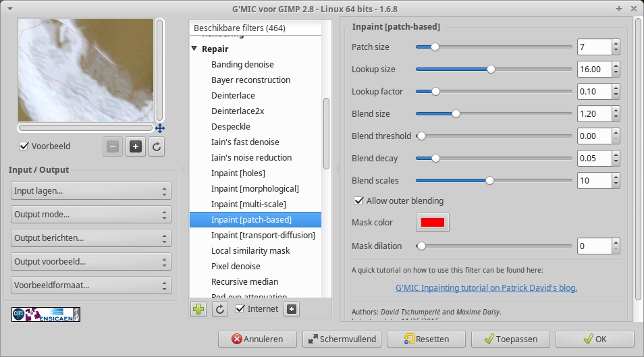Click the Blend scales spin arrows
The width and height of the screenshot is (644, 357).
point(615,180)
